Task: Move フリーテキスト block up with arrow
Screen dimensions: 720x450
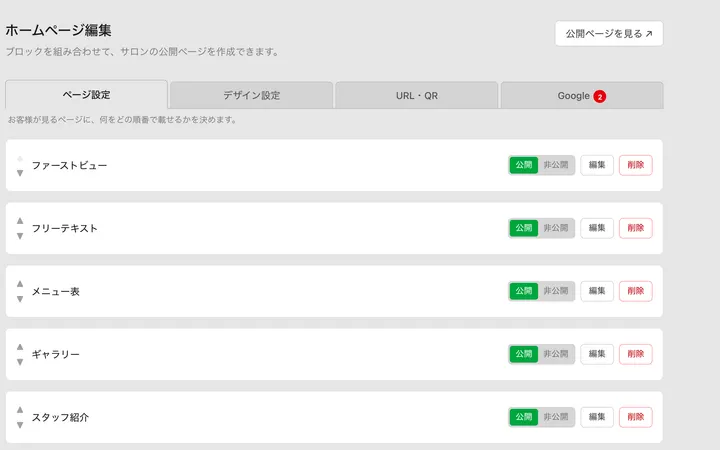Action: click(20, 221)
